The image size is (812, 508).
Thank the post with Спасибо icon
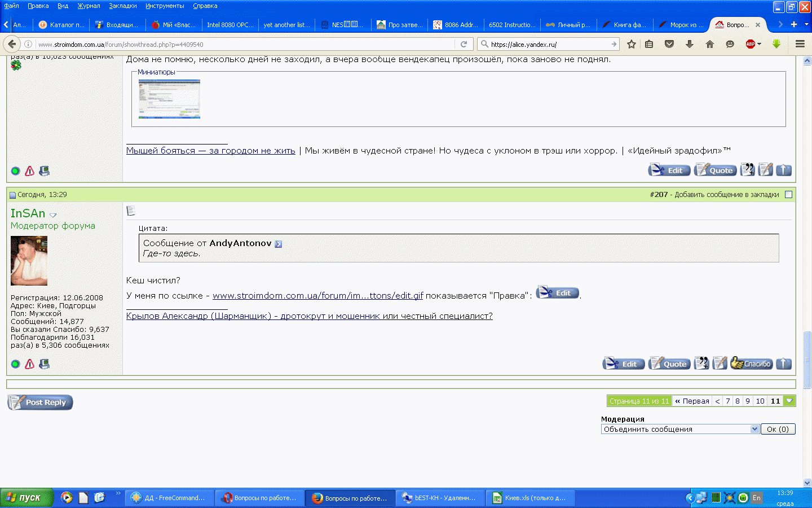tap(751, 364)
